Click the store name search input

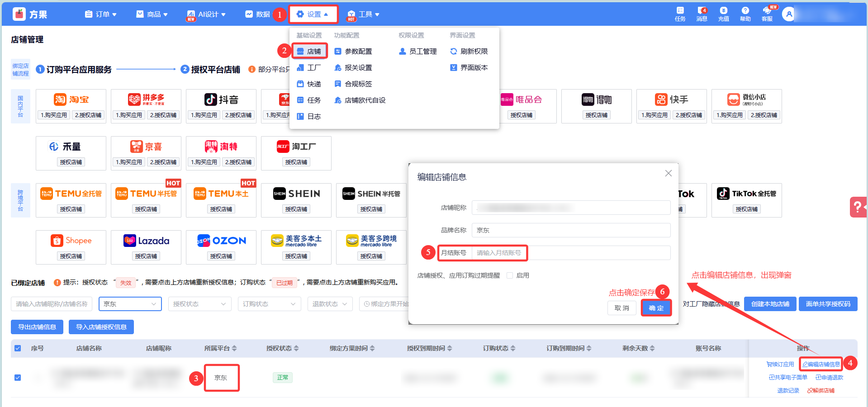coord(52,304)
